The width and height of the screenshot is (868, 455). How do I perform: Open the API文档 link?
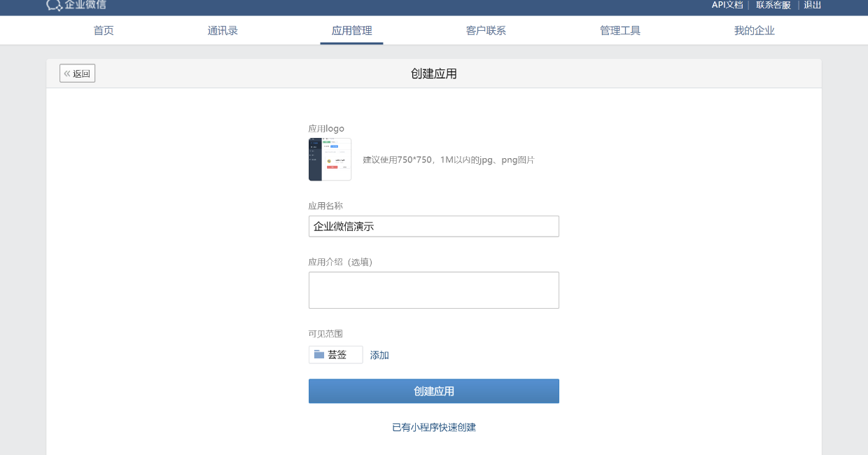pos(727,5)
